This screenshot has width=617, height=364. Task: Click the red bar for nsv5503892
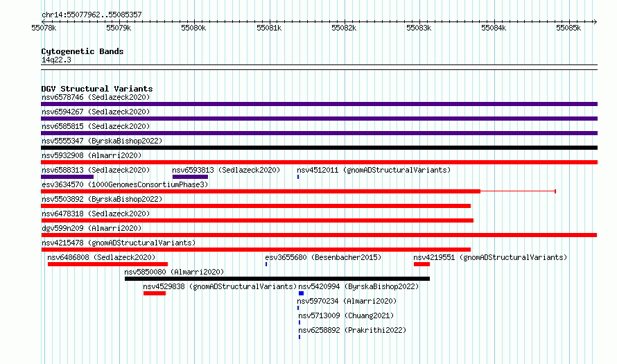[x=256, y=206]
